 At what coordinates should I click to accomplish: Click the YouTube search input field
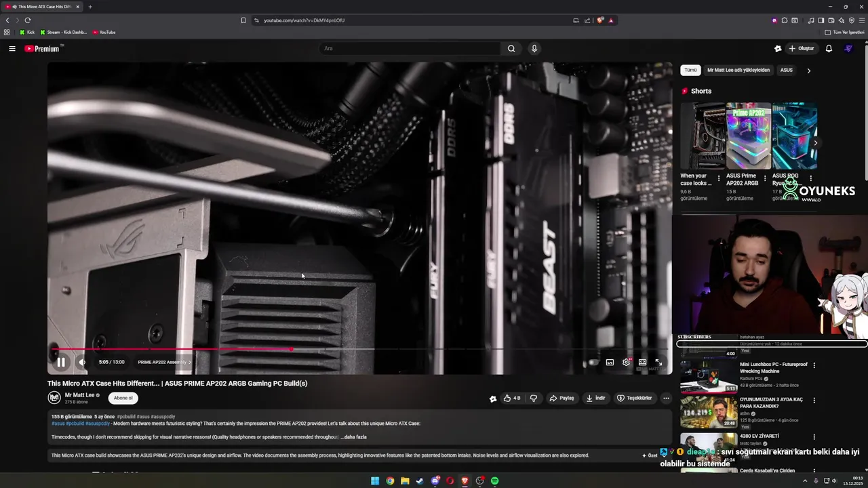[410, 48]
